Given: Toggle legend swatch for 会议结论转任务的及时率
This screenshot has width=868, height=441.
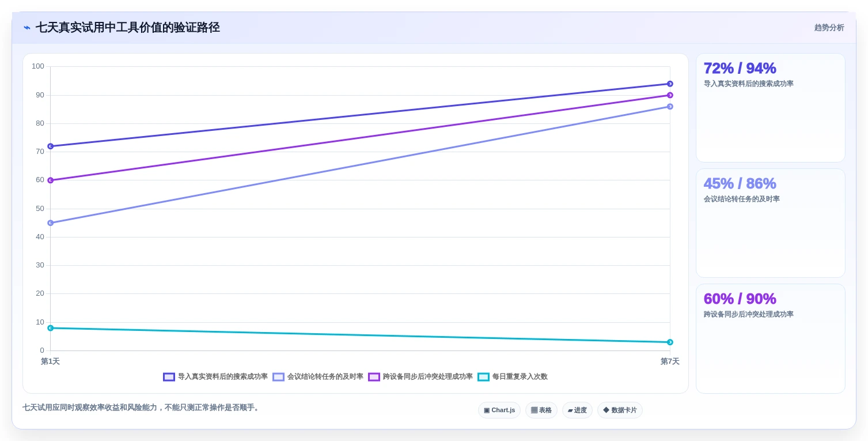Looking at the screenshot, I should pyautogui.click(x=278, y=377).
